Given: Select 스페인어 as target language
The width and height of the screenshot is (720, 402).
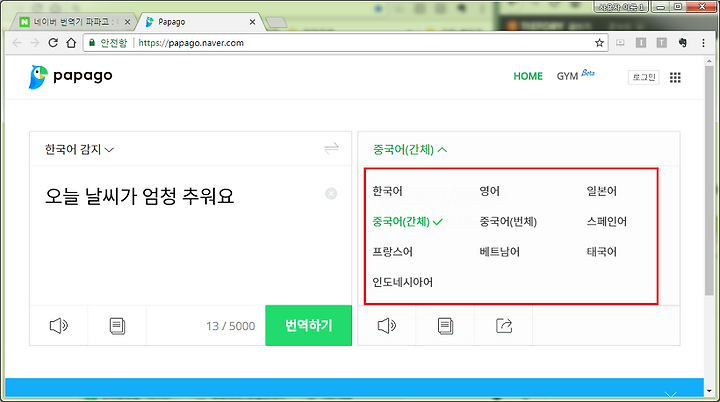Looking at the screenshot, I should [607, 221].
